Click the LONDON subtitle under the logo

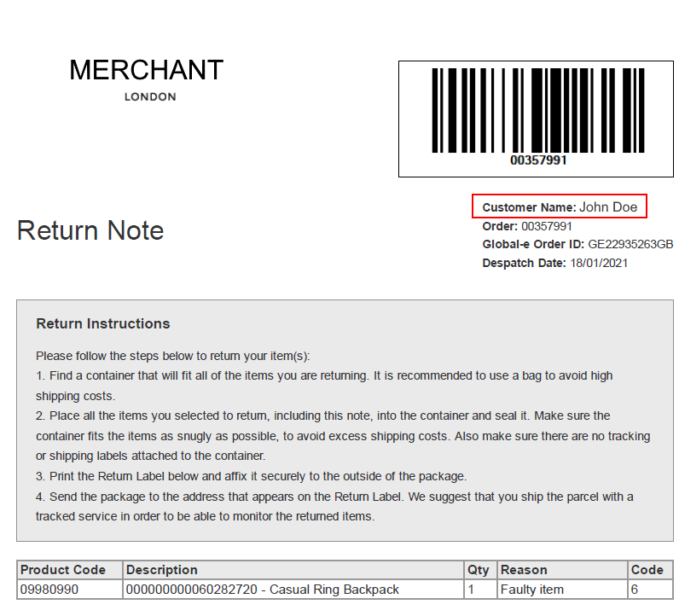(x=150, y=97)
